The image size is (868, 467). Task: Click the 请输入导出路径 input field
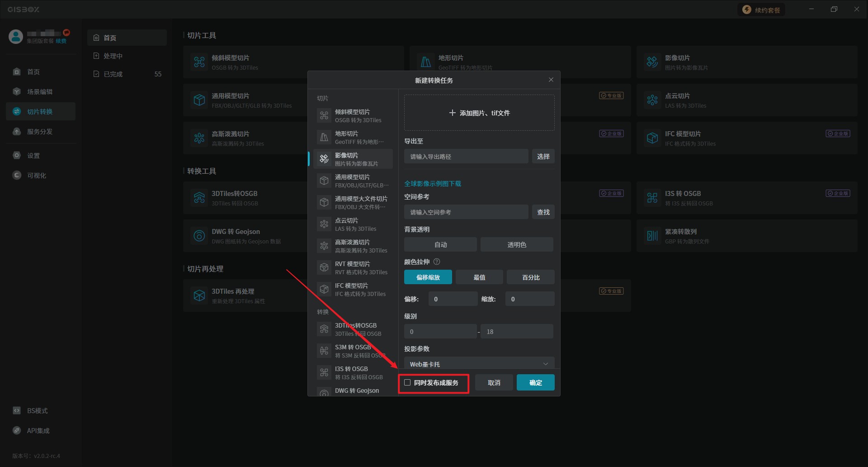pos(466,157)
